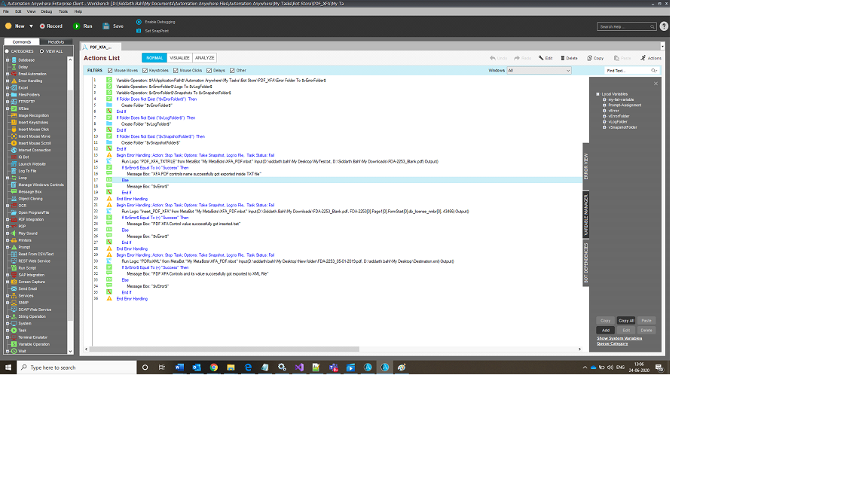Select the Image Recognition command
This screenshot has width=868, height=488.
[x=33, y=116]
